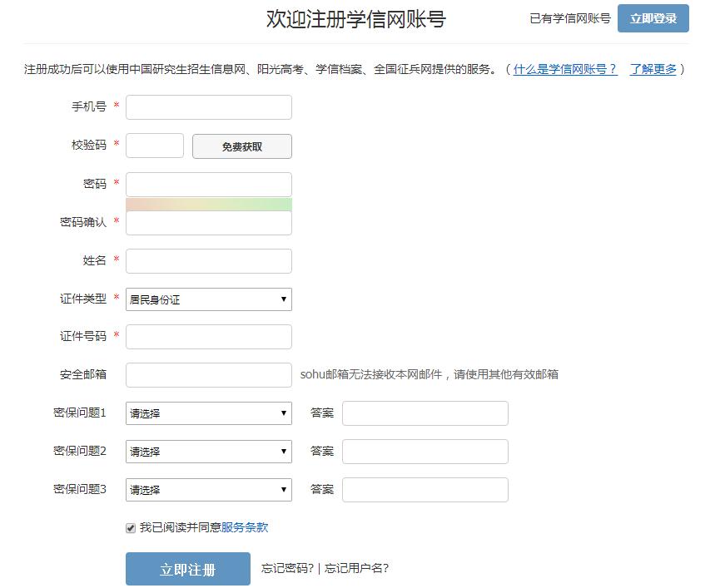
Task: Focus the 密码确认 confirm password field
Action: (x=208, y=223)
